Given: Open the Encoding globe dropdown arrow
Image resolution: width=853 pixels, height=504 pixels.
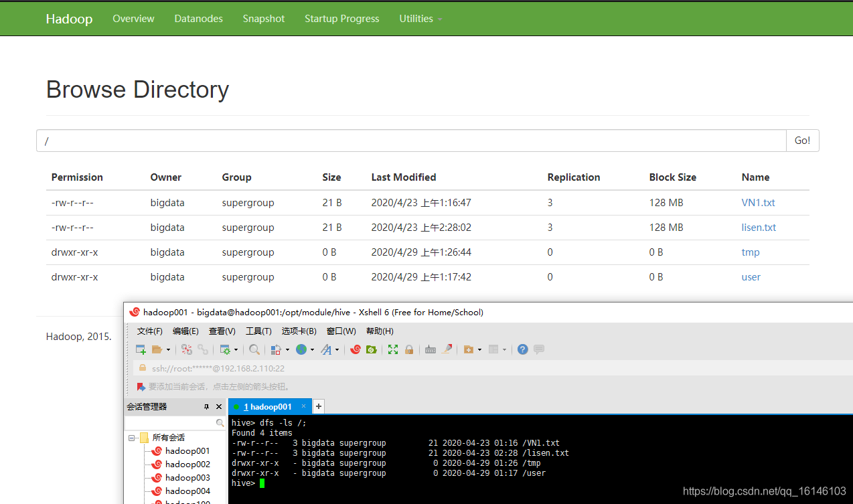Looking at the screenshot, I should pyautogui.click(x=313, y=350).
